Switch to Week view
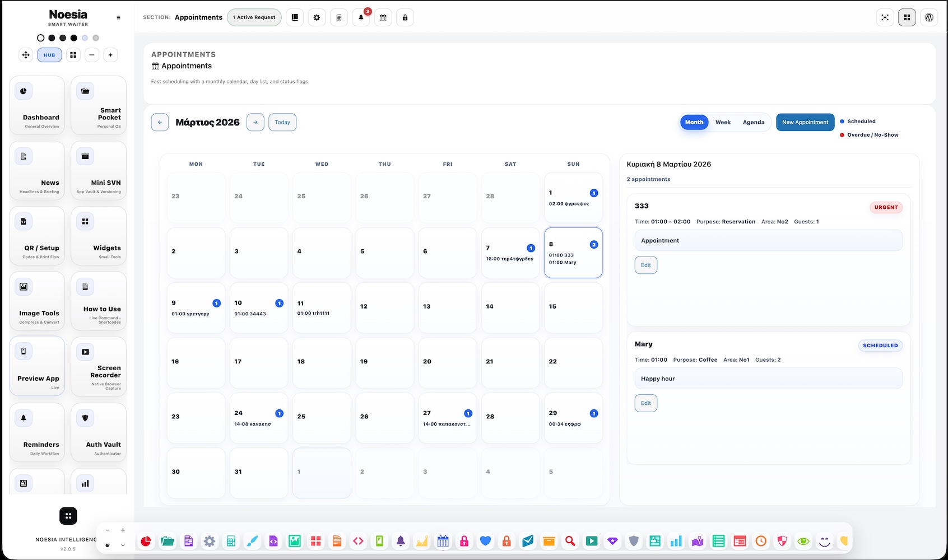Viewport: 948px width, 560px height. coord(723,122)
